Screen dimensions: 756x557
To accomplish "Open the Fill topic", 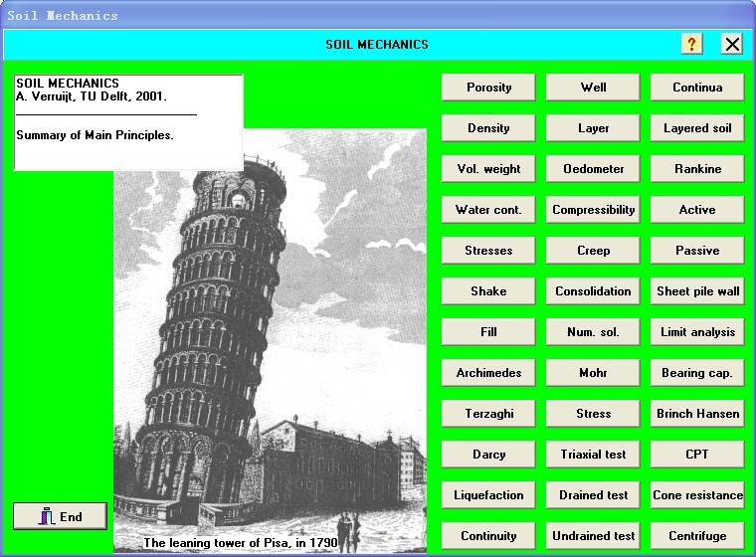I will click(488, 332).
